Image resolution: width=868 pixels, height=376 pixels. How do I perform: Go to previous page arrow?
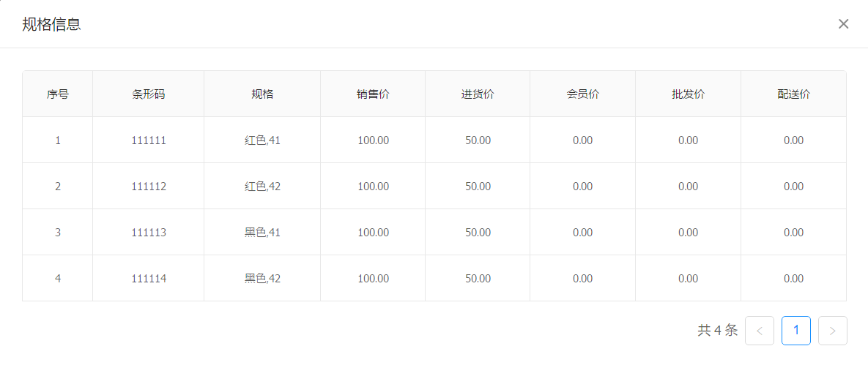pos(759,331)
